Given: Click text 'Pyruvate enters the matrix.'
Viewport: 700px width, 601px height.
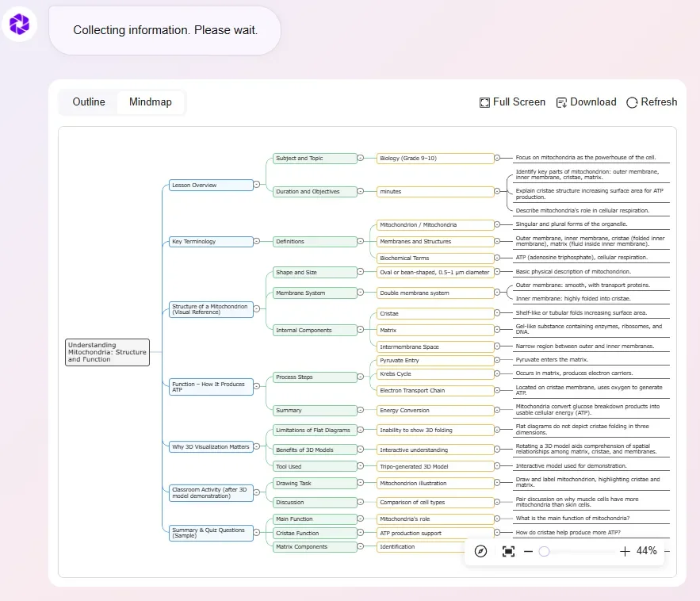Looking at the screenshot, I should pos(552,359).
